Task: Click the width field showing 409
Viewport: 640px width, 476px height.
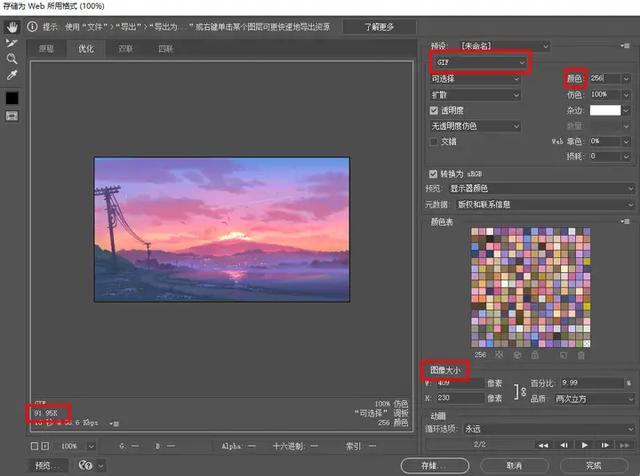Action: click(x=460, y=383)
